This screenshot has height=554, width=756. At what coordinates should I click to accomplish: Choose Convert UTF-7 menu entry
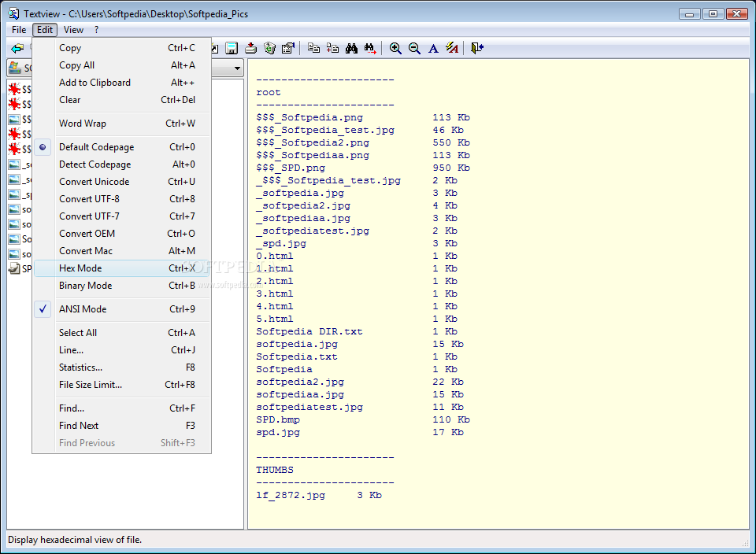point(122,216)
